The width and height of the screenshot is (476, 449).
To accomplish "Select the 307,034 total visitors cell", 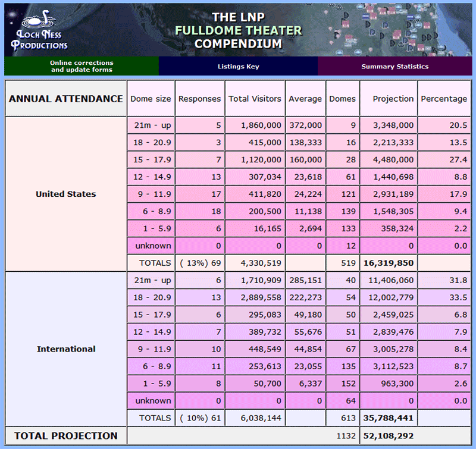I will pos(255,177).
